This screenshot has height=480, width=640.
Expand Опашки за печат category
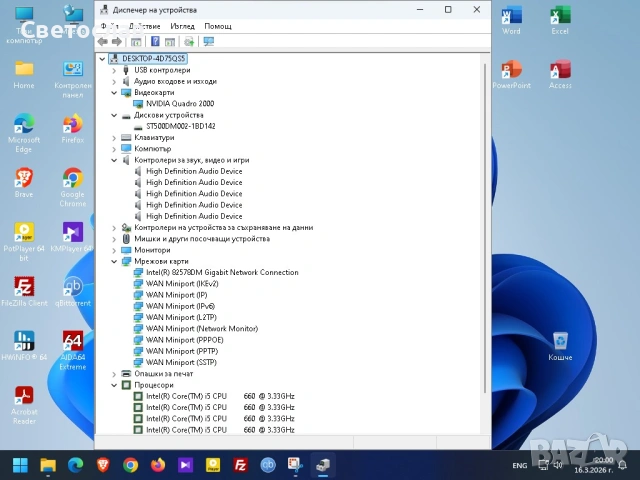point(114,374)
